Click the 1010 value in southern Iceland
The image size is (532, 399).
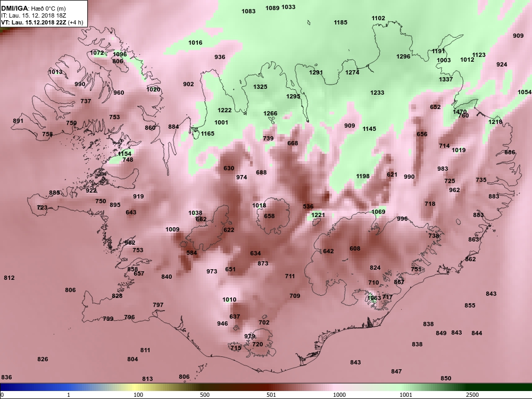[229, 300]
